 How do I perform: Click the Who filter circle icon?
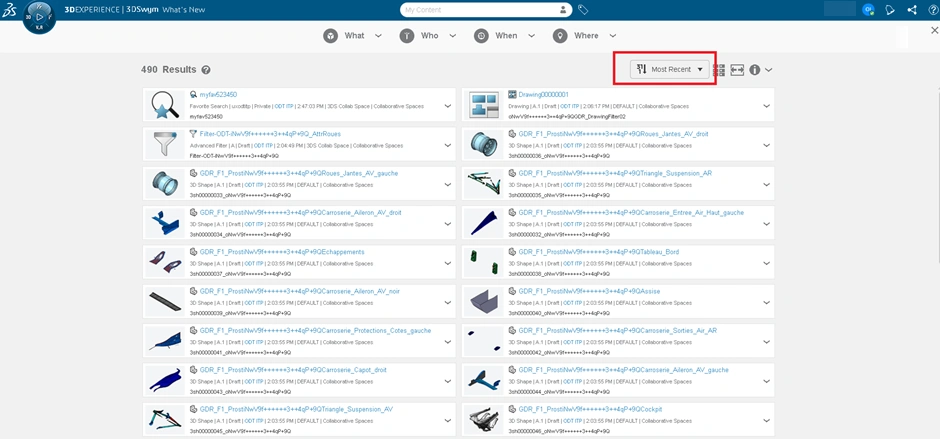[407, 36]
